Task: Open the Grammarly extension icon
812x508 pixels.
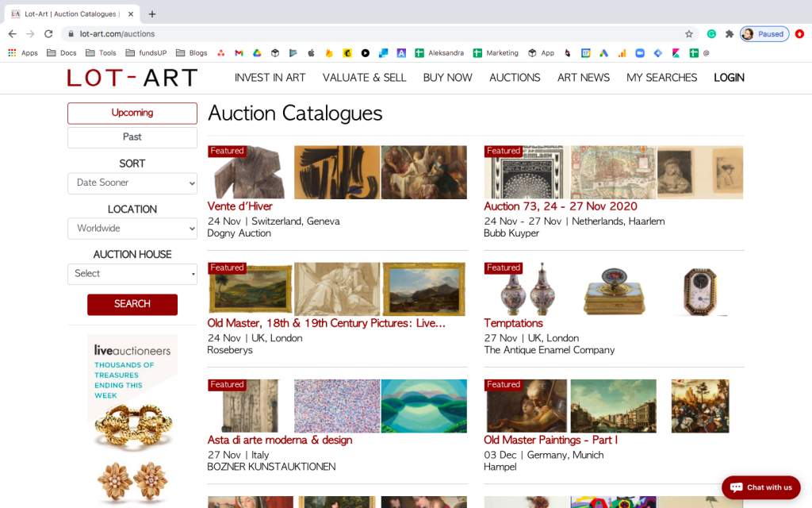Action: 711,33
